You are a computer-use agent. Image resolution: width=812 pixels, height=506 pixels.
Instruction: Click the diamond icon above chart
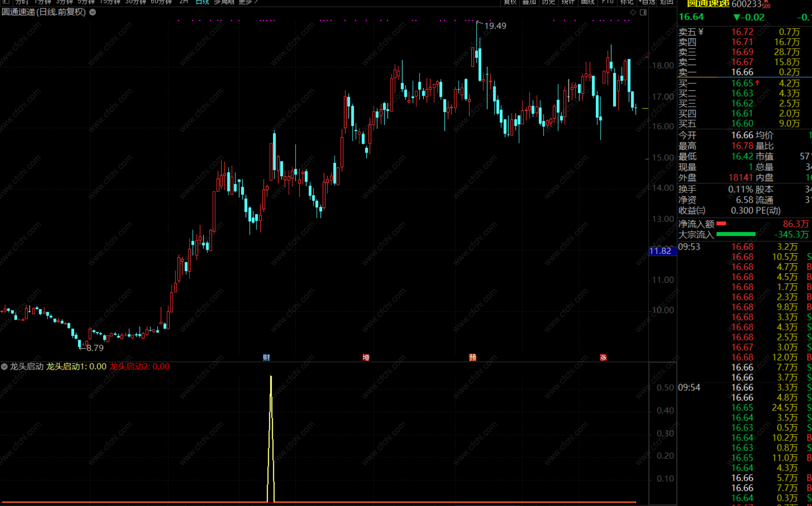click(633, 12)
